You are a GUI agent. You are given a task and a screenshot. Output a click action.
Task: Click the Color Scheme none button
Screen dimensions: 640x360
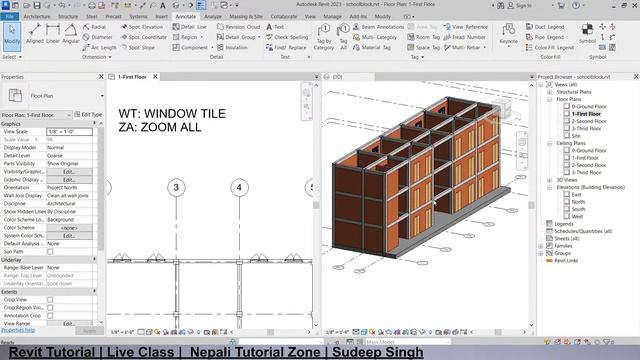[69, 228]
